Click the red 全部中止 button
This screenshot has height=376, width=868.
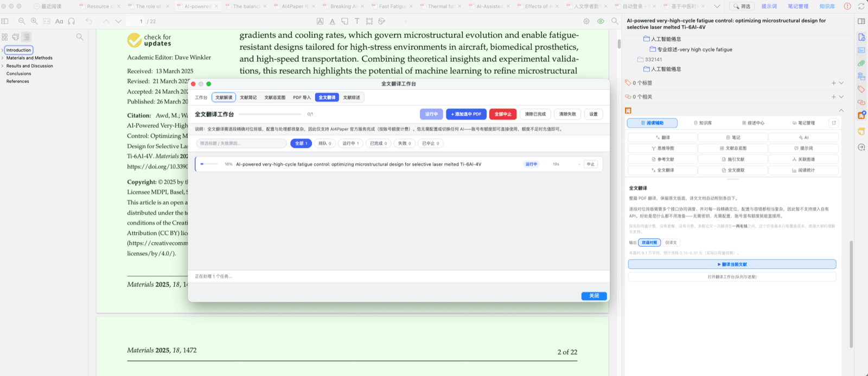click(503, 114)
